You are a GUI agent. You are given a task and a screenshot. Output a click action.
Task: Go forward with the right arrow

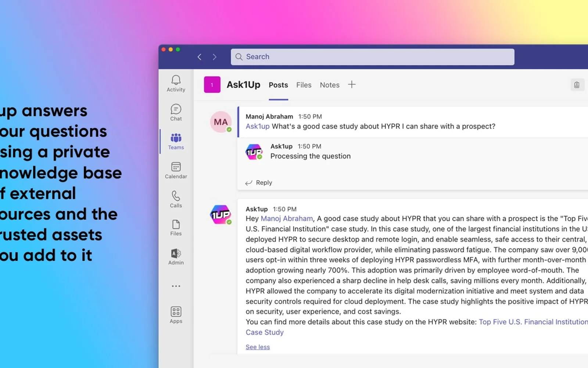pyautogui.click(x=215, y=57)
